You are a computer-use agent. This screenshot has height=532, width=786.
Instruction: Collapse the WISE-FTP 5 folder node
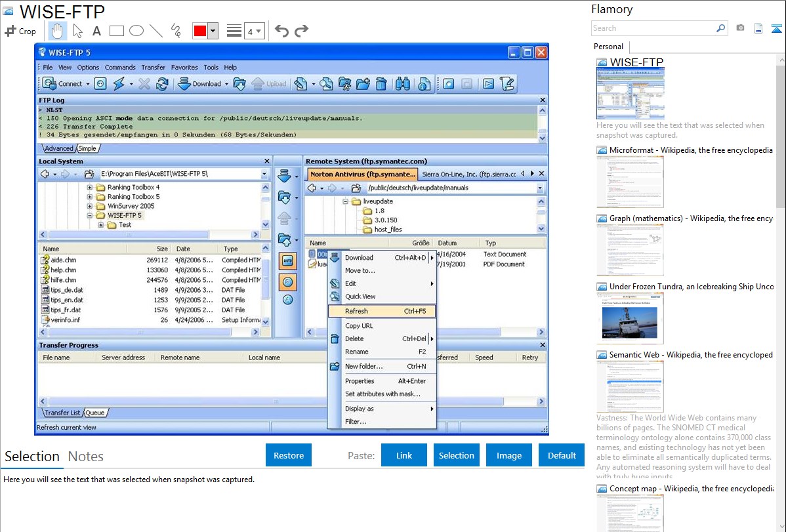[90, 216]
